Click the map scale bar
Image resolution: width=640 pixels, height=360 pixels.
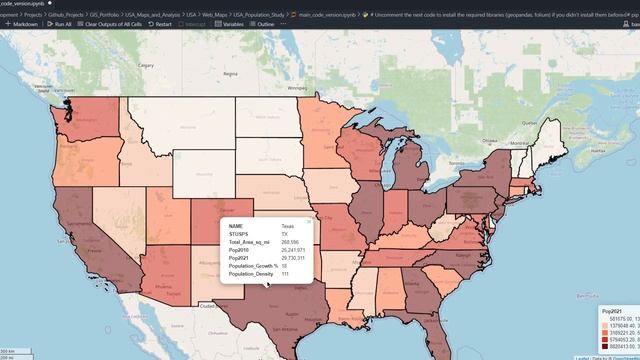click(16, 354)
